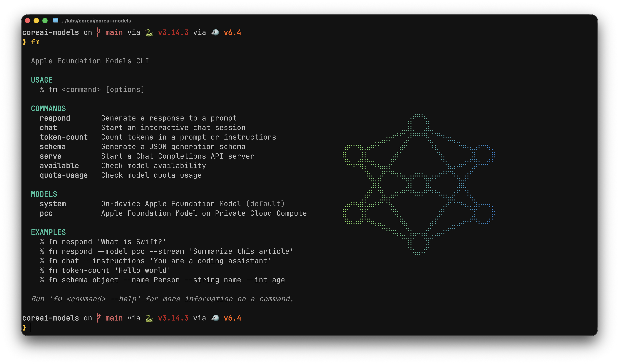The height and width of the screenshot is (364, 619).
Task: Click the 'COMMANDS' section header
Action: click(48, 109)
